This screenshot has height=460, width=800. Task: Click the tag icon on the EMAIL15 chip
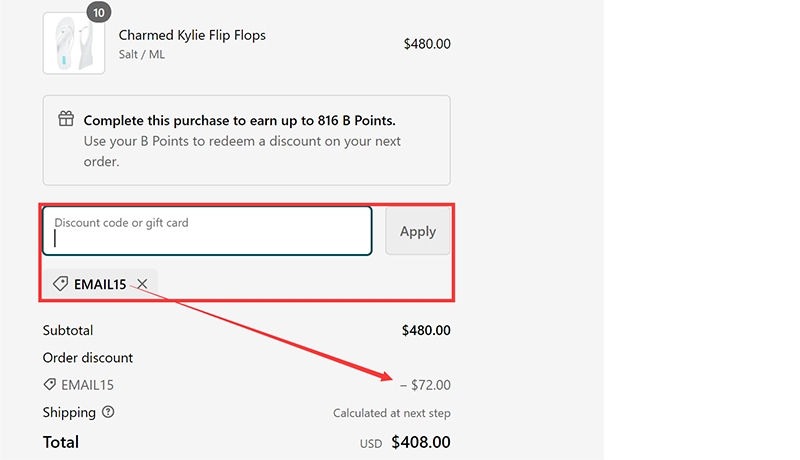point(60,285)
